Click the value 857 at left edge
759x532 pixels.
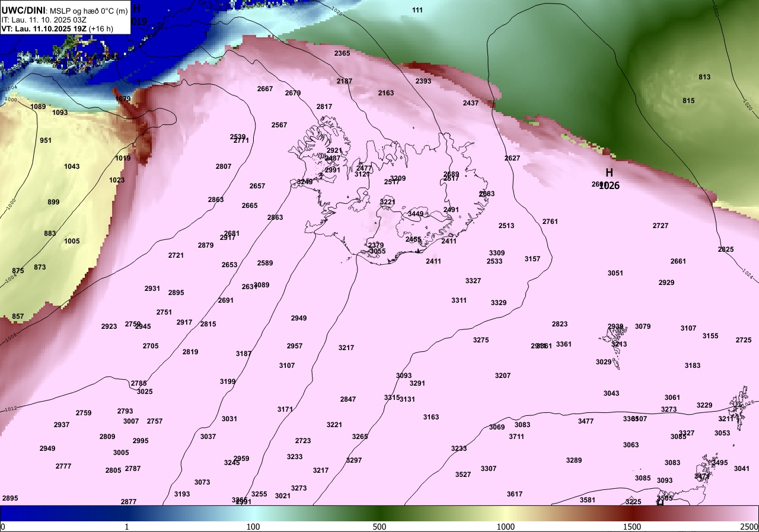point(18,316)
